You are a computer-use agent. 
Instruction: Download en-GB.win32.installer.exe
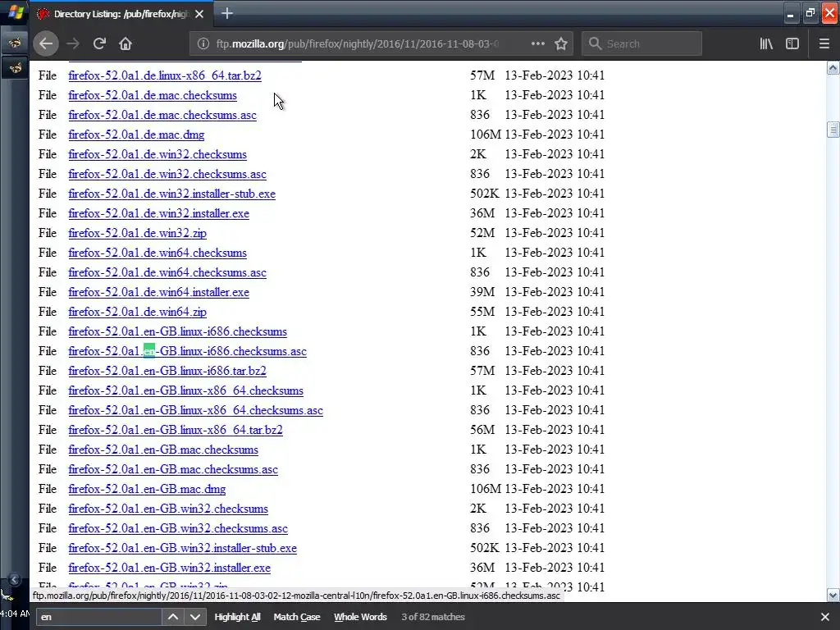(x=169, y=568)
